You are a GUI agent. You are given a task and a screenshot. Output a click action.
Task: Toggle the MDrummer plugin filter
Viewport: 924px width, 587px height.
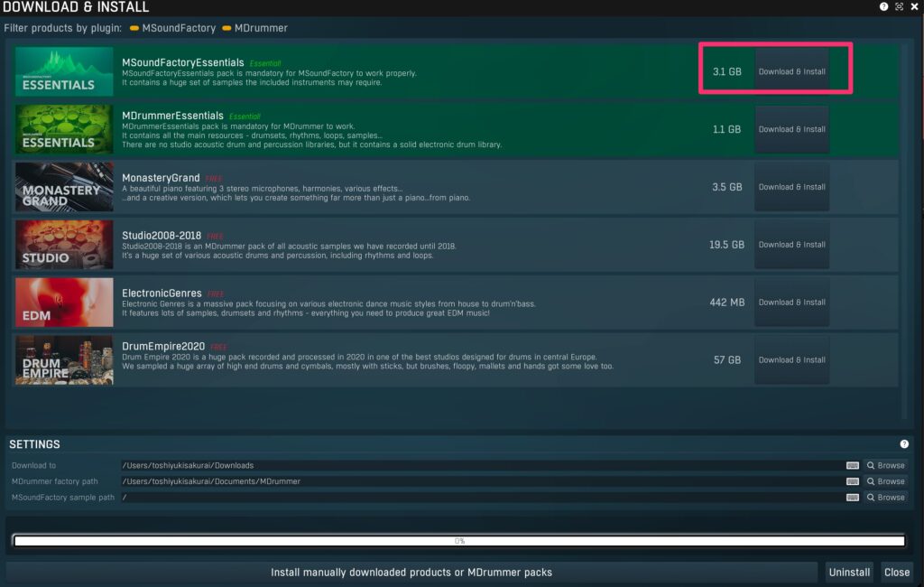pyautogui.click(x=254, y=28)
